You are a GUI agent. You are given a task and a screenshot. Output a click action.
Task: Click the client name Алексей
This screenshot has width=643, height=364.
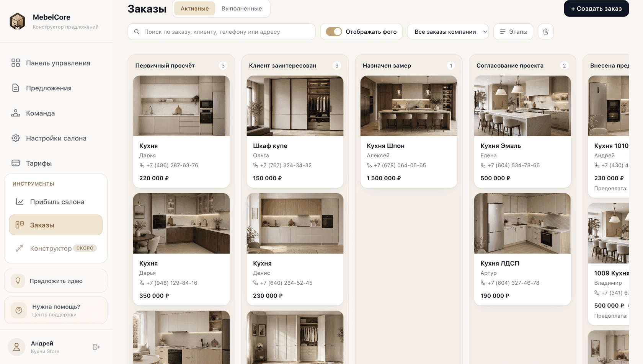pyautogui.click(x=378, y=155)
